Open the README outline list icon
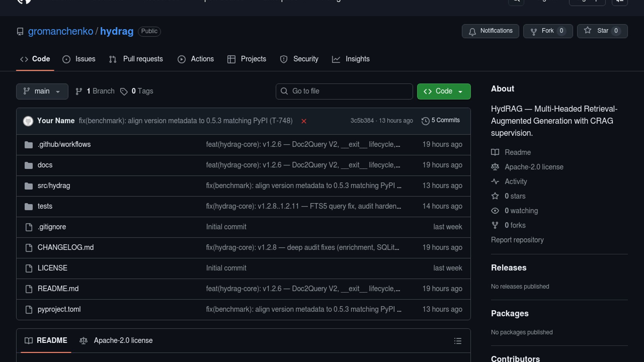The image size is (644, 362). click(458, 341)
